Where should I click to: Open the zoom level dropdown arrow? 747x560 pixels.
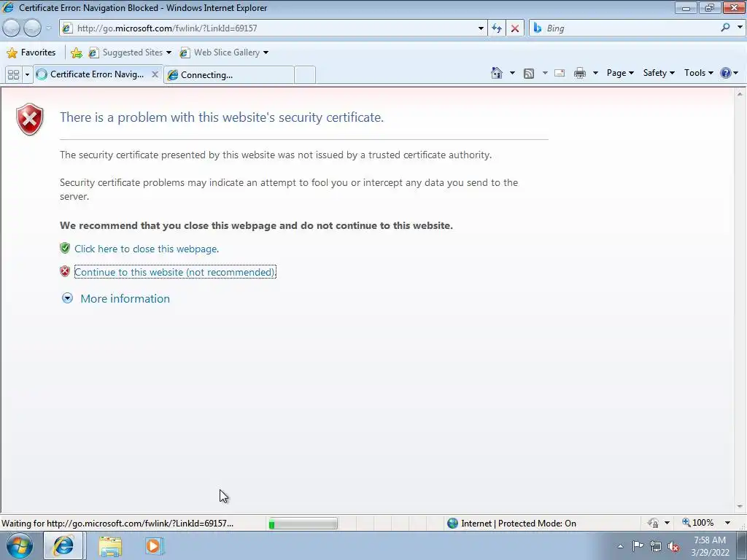[727, 523]
